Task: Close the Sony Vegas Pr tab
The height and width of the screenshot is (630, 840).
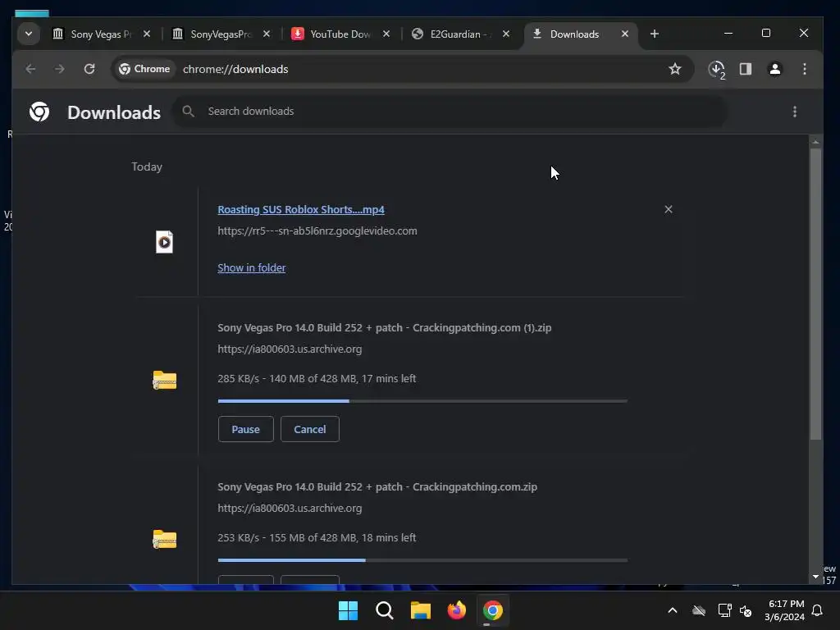Action: click(147, 34)
